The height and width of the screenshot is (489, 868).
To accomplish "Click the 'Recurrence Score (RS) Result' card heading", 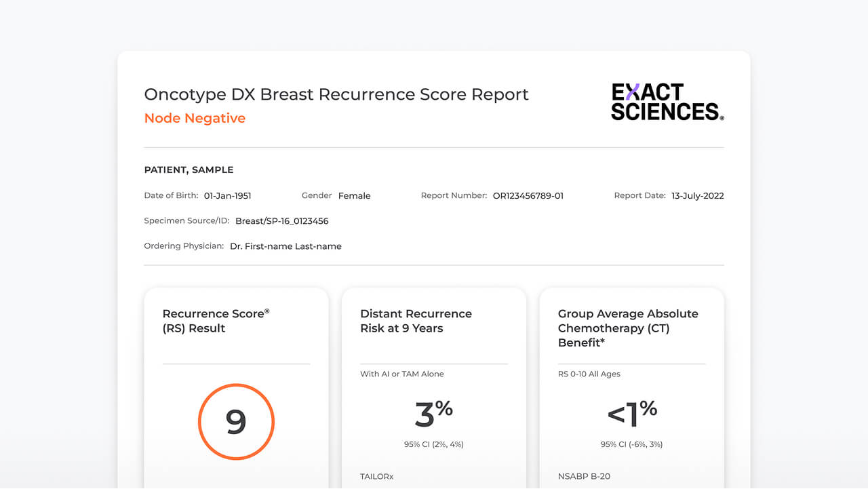I will pyautogui.click(x=216, y=321).
